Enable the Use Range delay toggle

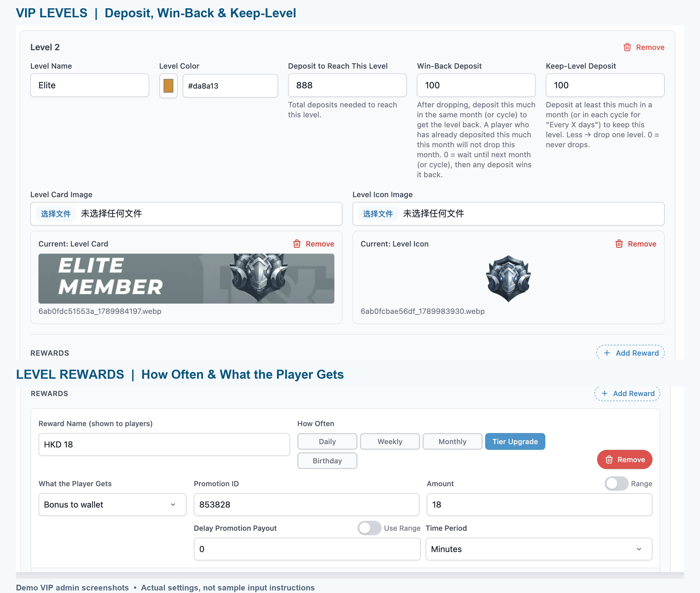coord(369,528)
